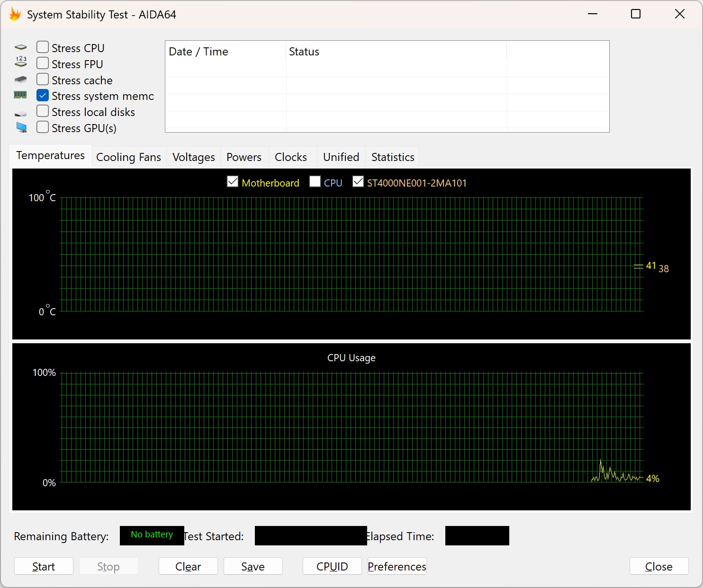The image size is (703, 588).
Task: Click the Close button at bottom right
Action: pyautogui.click(x=659, y=566)
